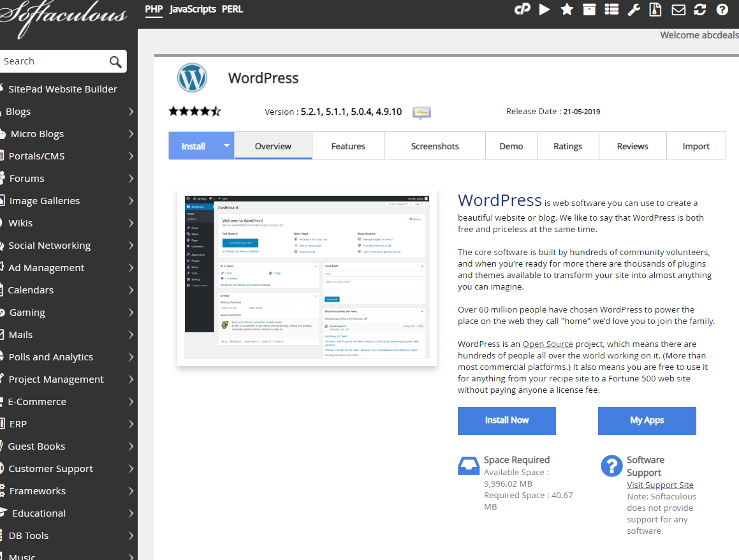Click the Install Now button

[x=507, y=420]
